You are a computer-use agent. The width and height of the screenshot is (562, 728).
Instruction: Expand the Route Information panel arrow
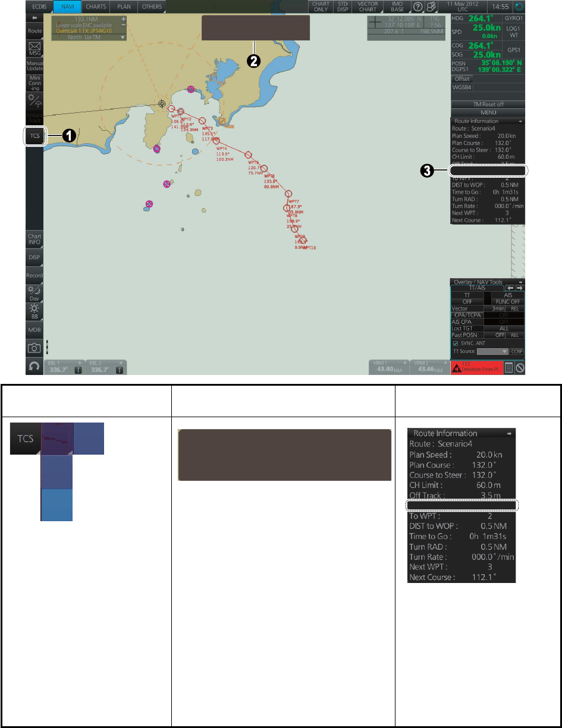[519, 121]
